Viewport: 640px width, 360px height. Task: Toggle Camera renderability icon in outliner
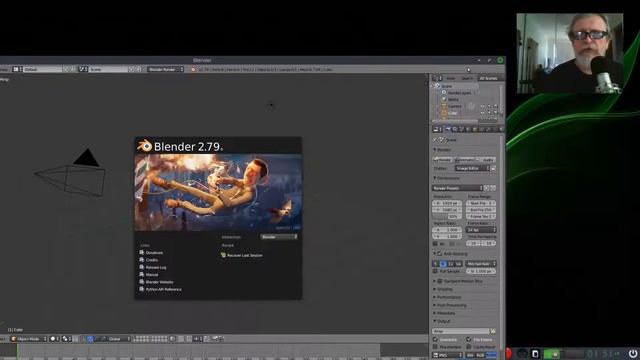pyautogui.click(x=496, y=107)
